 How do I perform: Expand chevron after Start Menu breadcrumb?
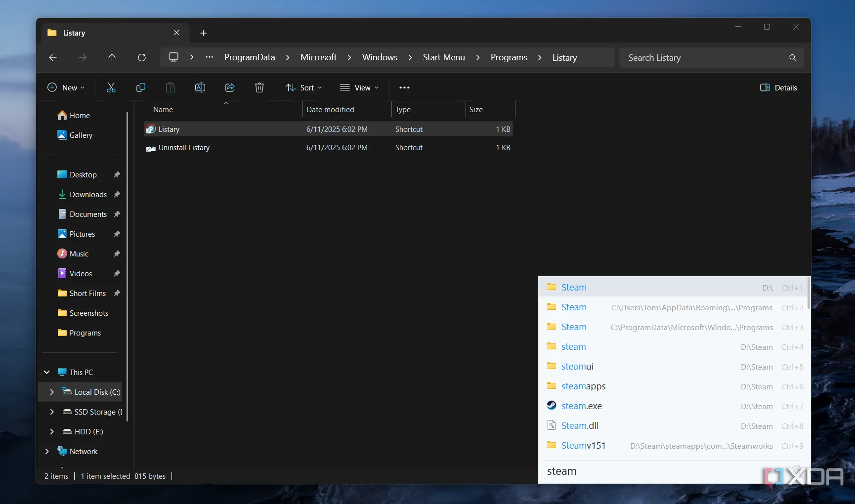478,57
